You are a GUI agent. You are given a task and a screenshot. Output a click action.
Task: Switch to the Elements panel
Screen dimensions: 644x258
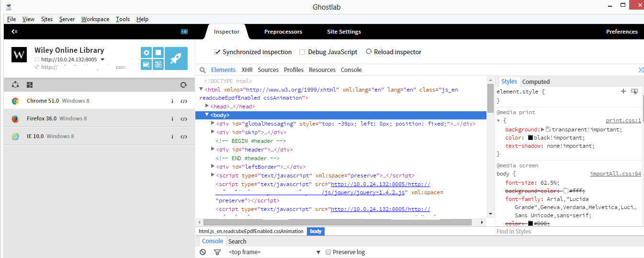(x=224, y=70)
